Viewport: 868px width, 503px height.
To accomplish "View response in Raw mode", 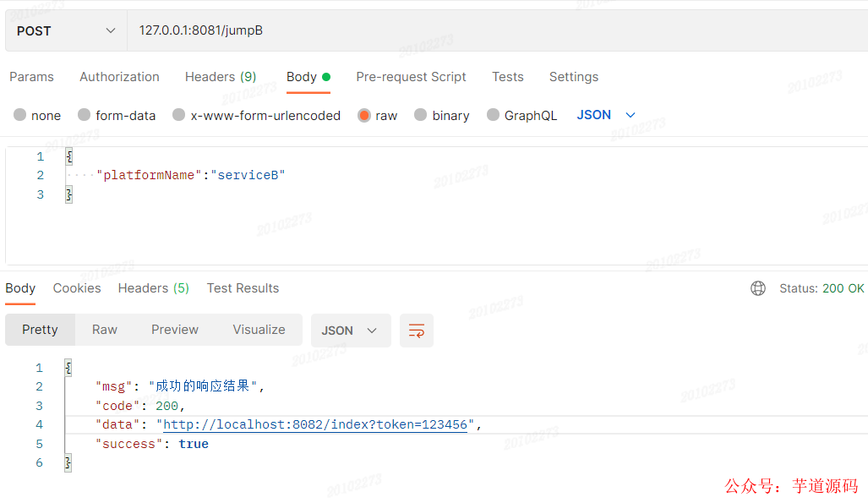I will 104,330.
